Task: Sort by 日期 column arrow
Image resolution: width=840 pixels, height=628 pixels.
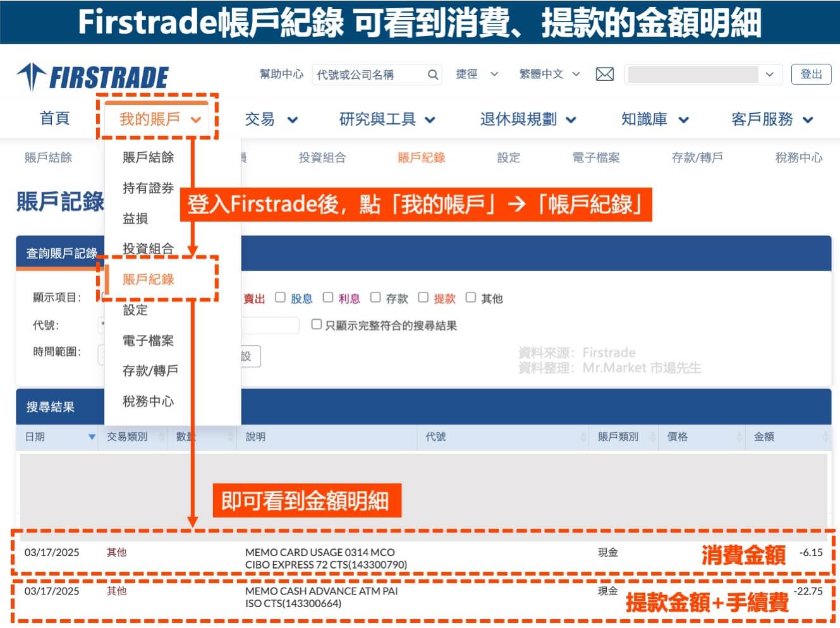Action: 92,437
